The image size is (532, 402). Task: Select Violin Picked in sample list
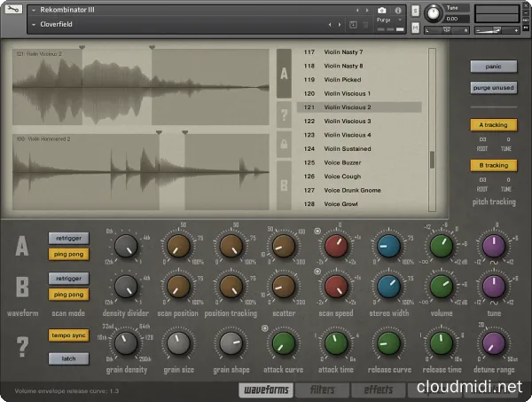359,80
